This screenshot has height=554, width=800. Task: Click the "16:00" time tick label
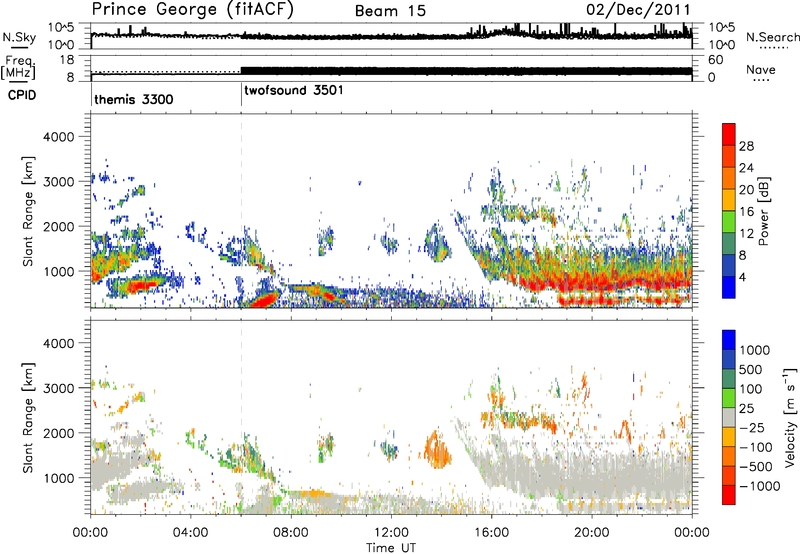pyautogui.click(x=491, y=533)
